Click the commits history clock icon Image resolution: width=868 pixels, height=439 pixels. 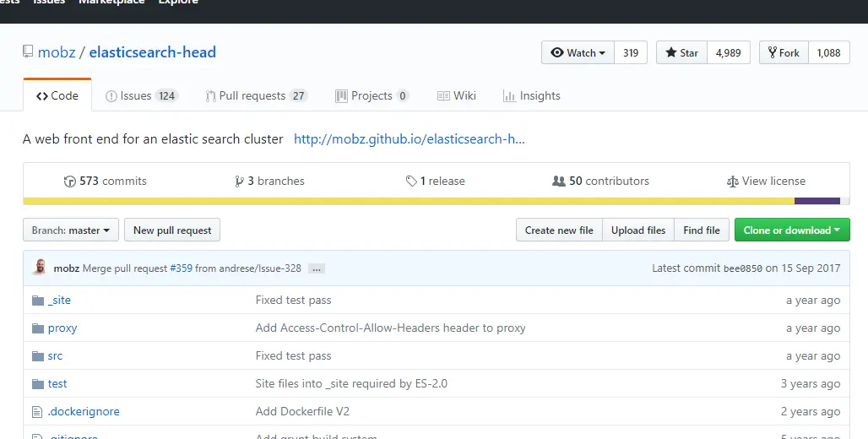[70, 181]
